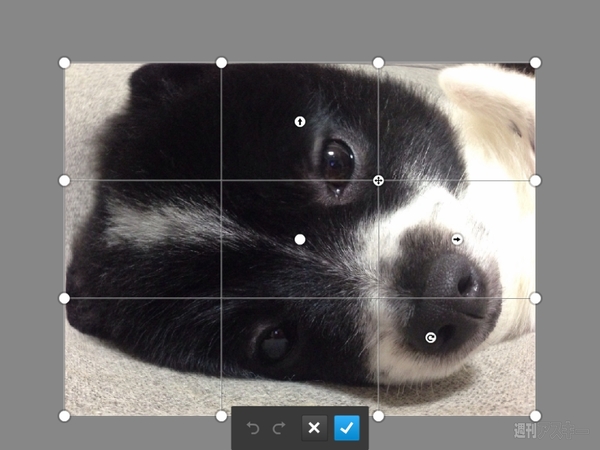Select the right-arrow horizontal move handle
The height and width of the screenshot is (450, 600).
pos(457,240)
